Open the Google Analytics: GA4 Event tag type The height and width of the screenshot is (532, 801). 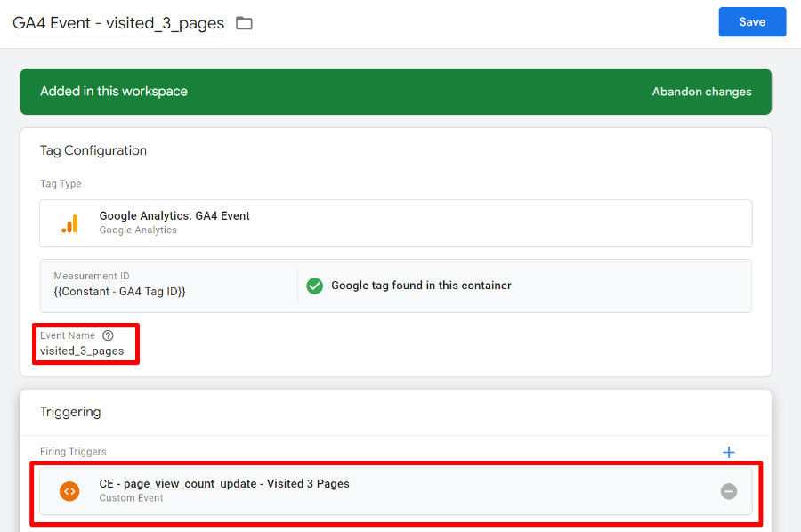coord(396,223)
